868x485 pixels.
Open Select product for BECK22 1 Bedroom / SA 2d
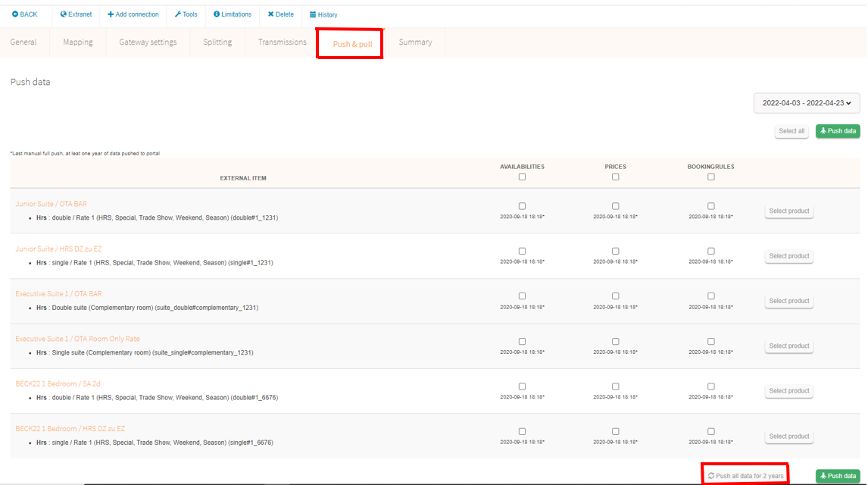(788, 391)
